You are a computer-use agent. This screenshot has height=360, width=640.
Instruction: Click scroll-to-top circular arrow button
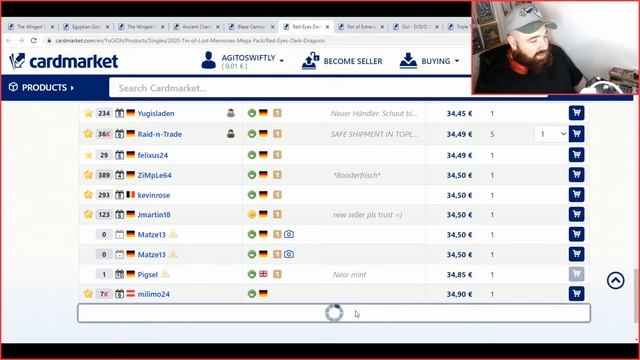(x=616, y=280)
